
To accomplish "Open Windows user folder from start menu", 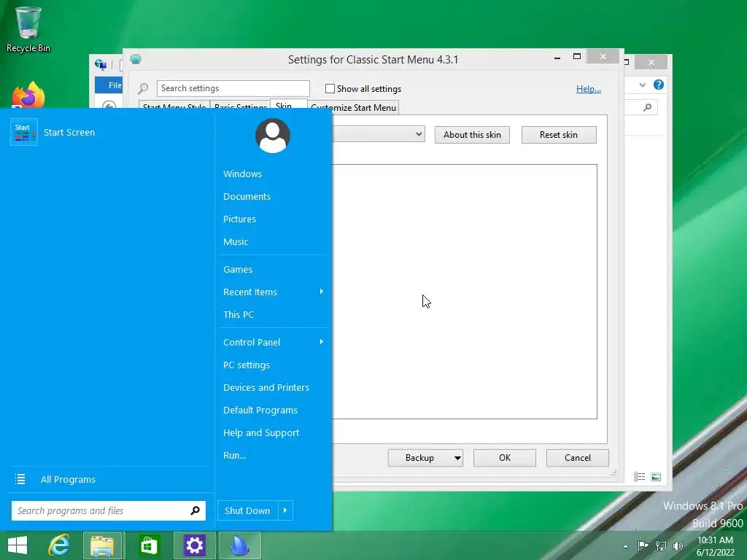I will [242, 174].
